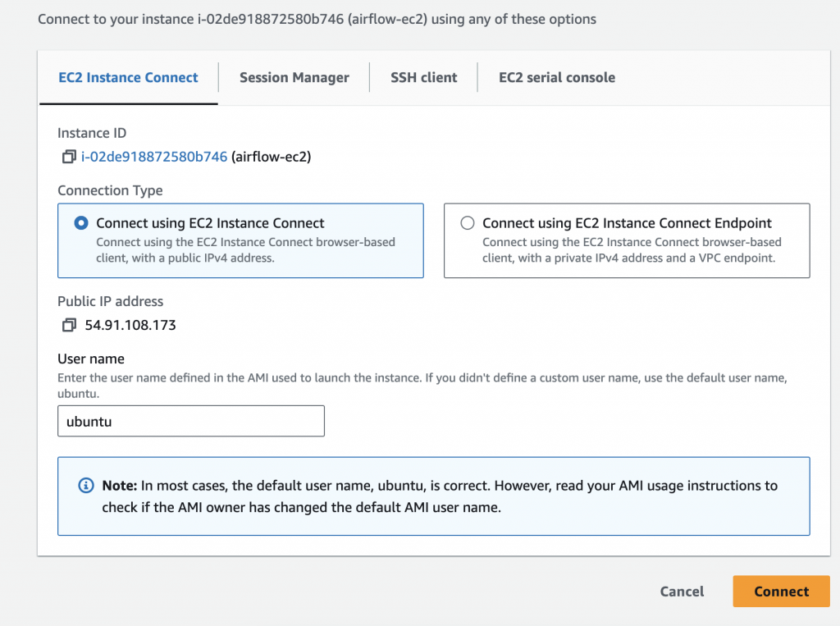Select the Connect using EC2 Instance Connect radio button
The height and width of the screenshot is (626, 840).
coord(81,223)
